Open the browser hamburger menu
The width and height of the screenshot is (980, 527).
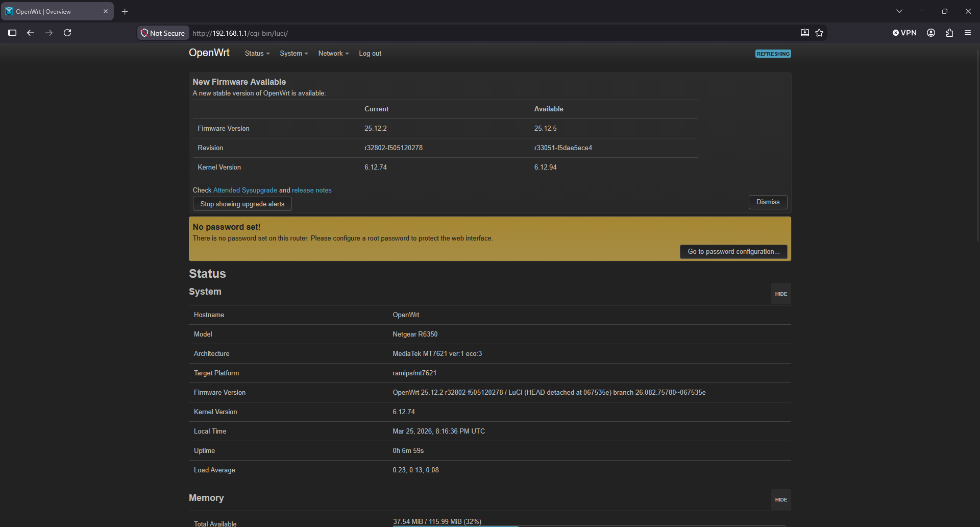[x=968, y=33]
